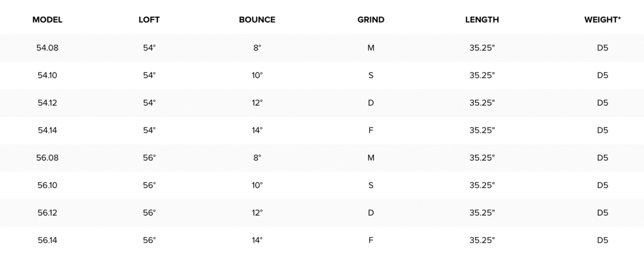Select model 54.10 cell
The height and width of the screenshot is (263, 644).
pyautogui.click(x=47, y=75)
